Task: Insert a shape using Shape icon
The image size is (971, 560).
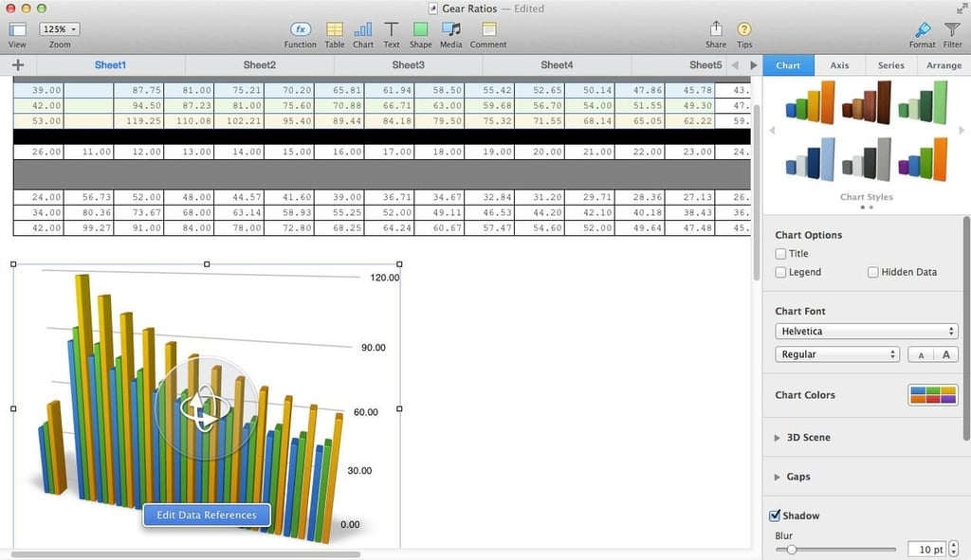Action: (420, 29)
